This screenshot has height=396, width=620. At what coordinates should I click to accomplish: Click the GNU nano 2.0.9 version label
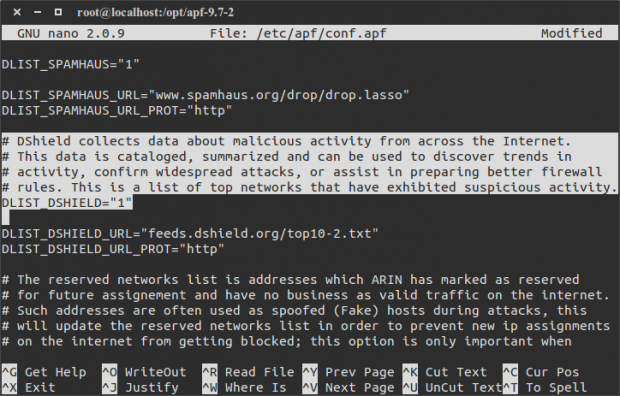coord(71,33)
